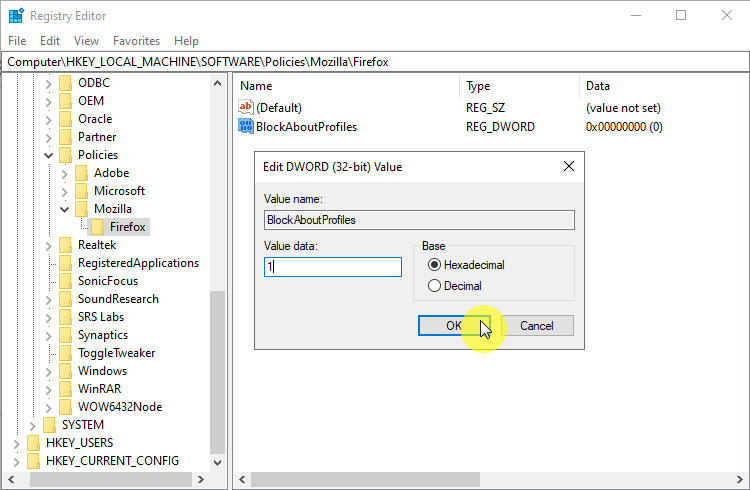Select the Hexadecimal base option
Screen dimensions: 750x490
tap(434, 265)
